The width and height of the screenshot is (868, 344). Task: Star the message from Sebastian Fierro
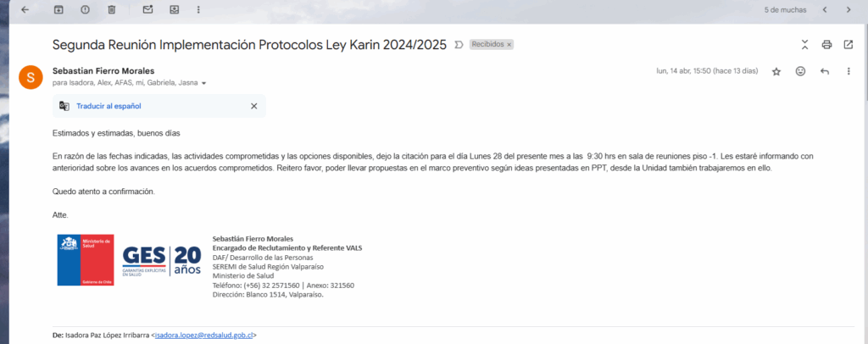(776, 72)
